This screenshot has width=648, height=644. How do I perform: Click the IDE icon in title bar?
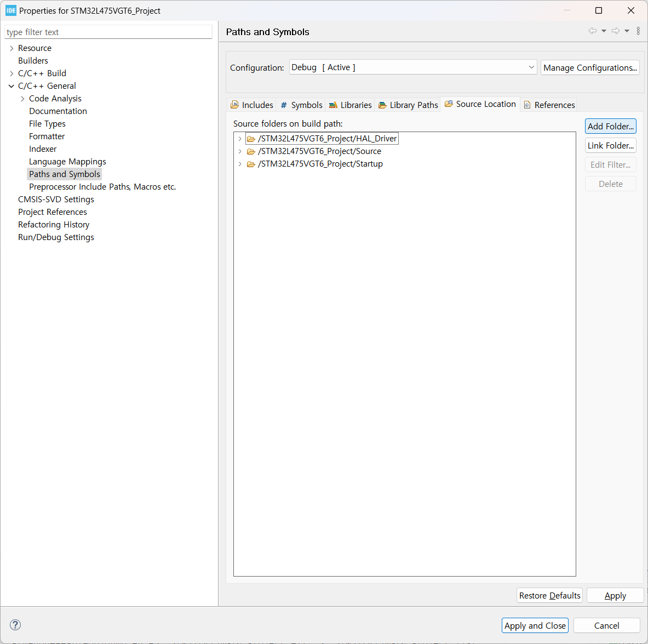pyautogui.click(x=11, y=11)
